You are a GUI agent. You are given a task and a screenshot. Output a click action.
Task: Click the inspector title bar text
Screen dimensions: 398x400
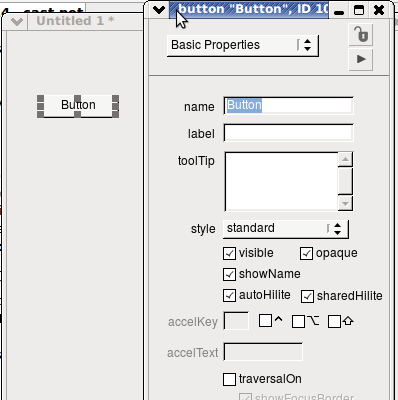(253, 9)
